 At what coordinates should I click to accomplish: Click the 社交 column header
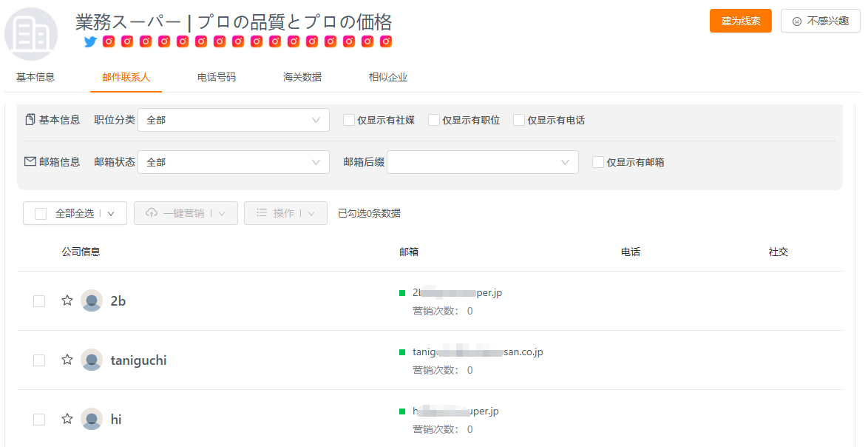pos(779,252)
